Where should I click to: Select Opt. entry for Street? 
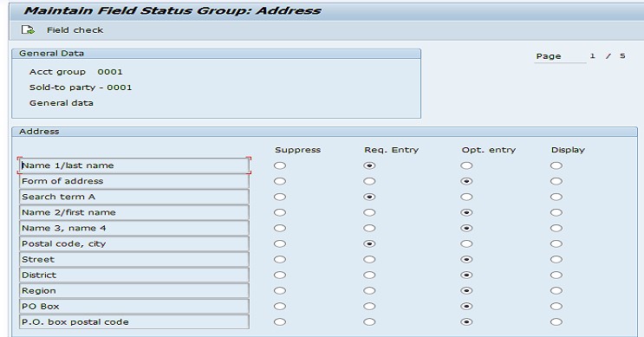(466, 259)
